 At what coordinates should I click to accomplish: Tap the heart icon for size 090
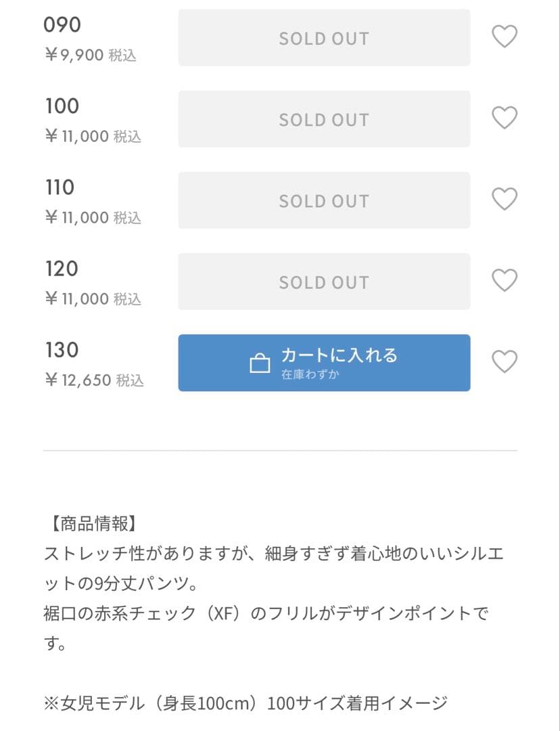coord(504,37)
